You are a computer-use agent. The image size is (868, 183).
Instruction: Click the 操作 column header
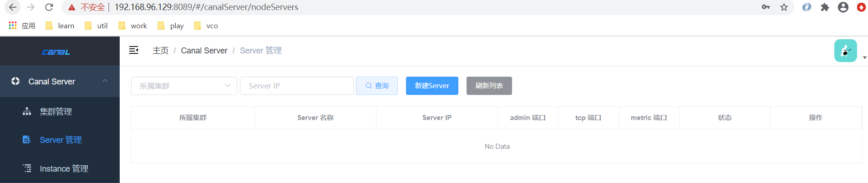(816, 118)
